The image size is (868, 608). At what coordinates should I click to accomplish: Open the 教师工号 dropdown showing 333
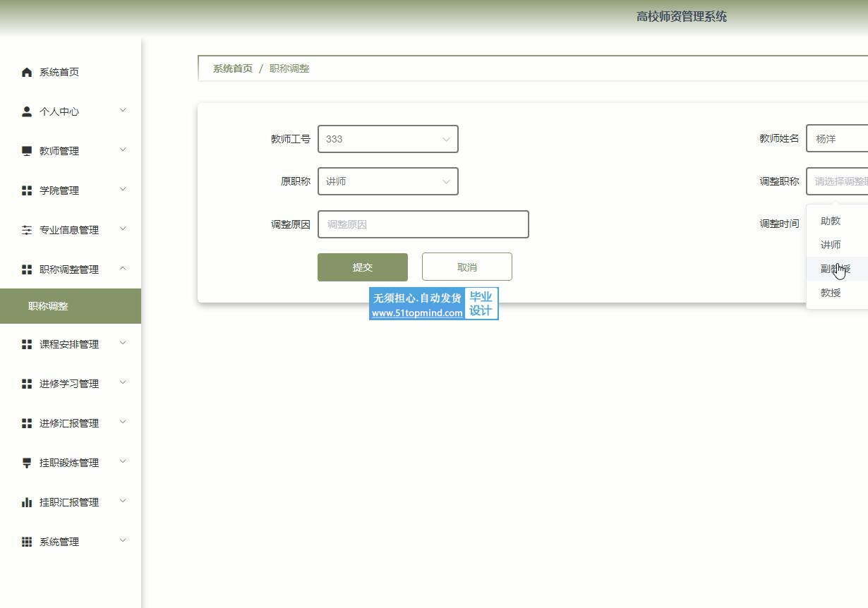point(387,139)
